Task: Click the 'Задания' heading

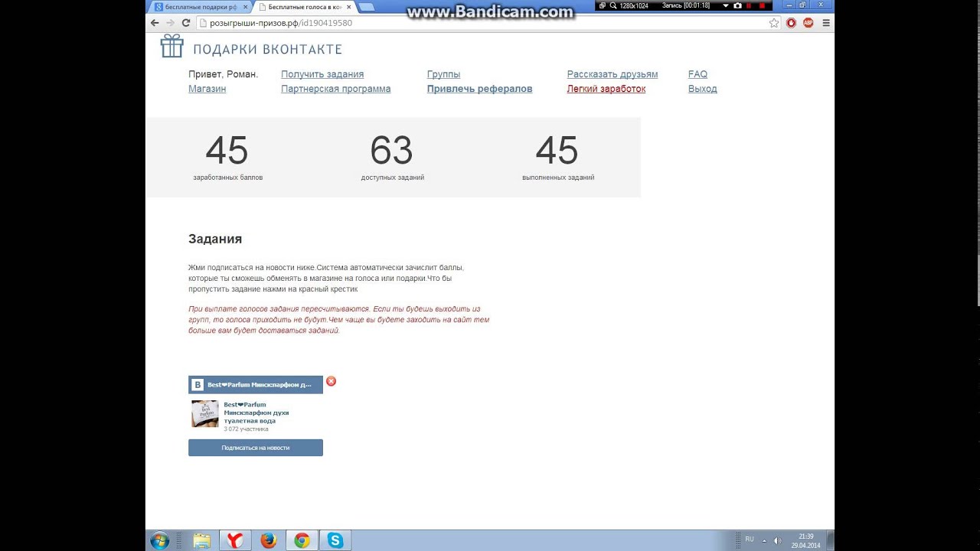Action: [215, 239]
